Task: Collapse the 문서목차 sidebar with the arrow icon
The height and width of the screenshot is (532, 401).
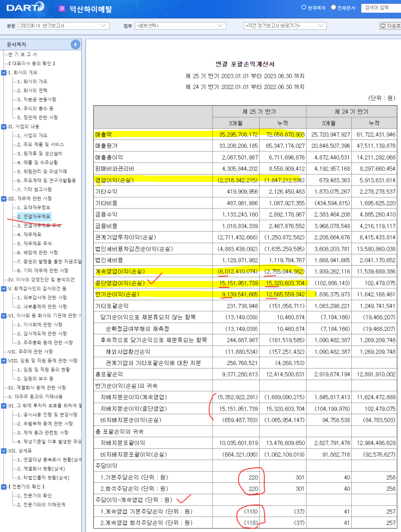Action: [x=75, y=45]
